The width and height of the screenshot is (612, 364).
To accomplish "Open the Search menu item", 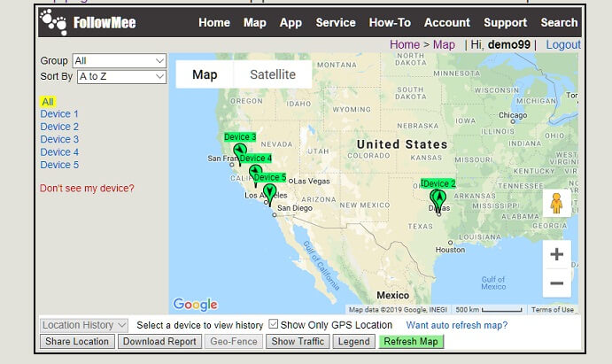I will click(x=559, y=23).
